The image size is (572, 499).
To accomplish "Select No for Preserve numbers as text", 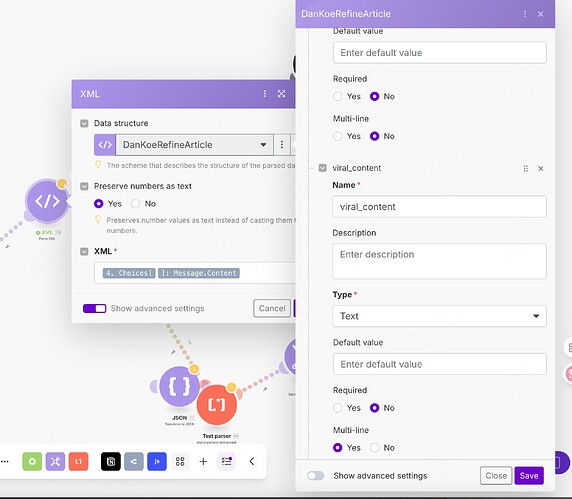I will (135, 204).
